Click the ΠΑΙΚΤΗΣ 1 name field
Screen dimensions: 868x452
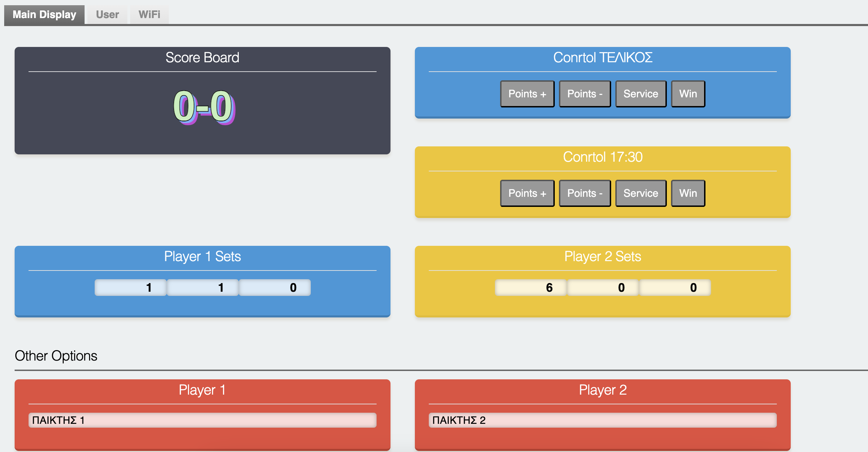tap(202, 420)
